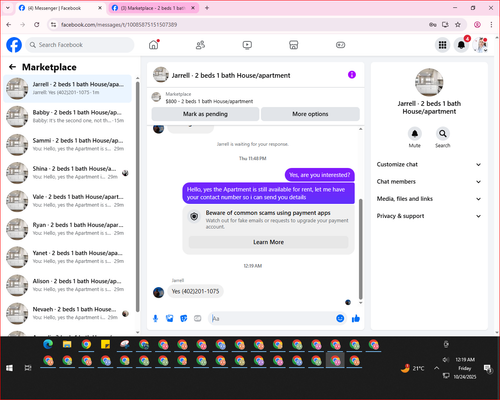This screenshot has height=400, width=500.
Task: Click the message "Yes (402)201-1075"
Action: pos(195,291)
